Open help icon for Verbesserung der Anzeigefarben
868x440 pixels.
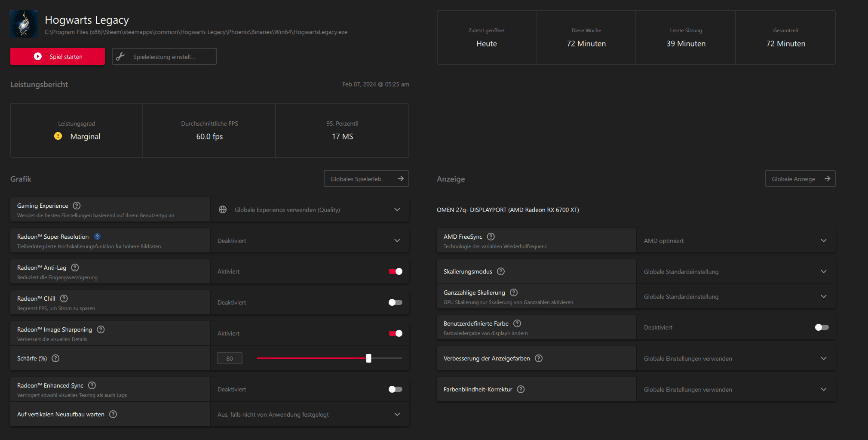[539, 358]
